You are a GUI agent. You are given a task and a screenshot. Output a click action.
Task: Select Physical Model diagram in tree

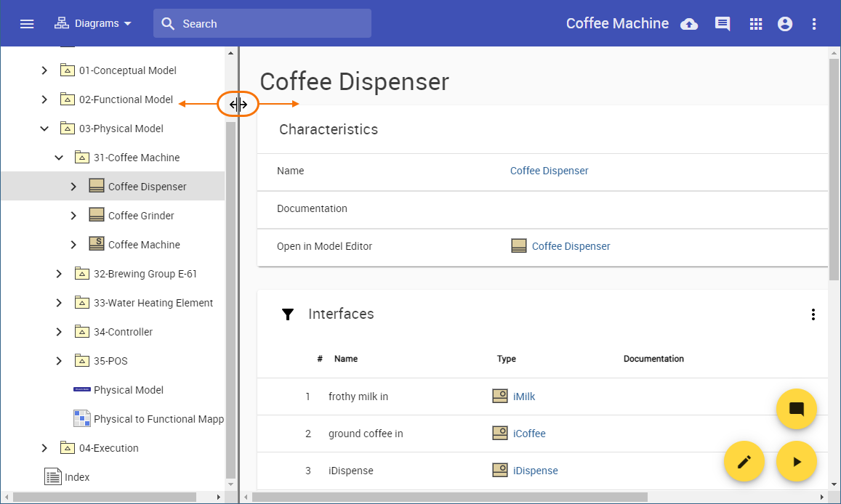click(x=128, y=390)
